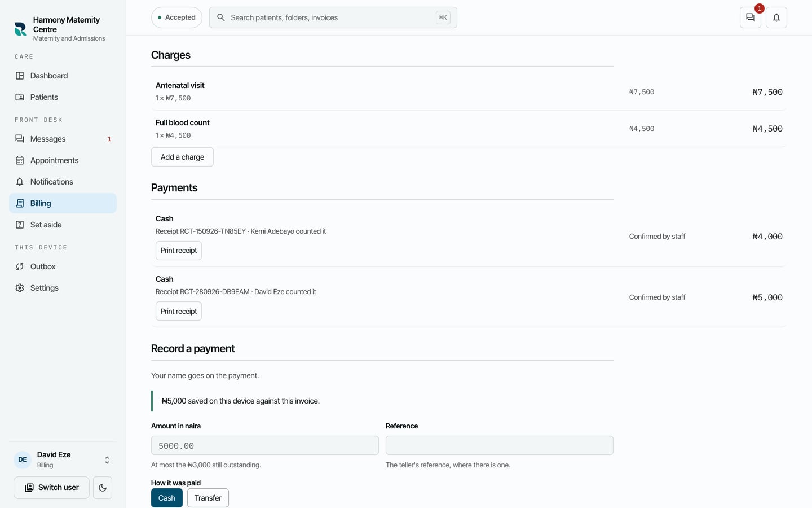The width and height of the screenshot is (812, 508).
Task: Open the messages icon in top bar
Action: click(751, 17)
